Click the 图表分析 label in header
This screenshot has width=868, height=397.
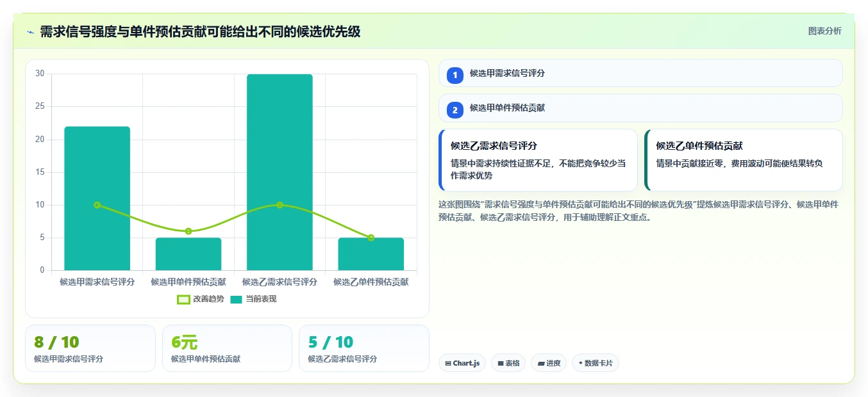pos(824,31)
